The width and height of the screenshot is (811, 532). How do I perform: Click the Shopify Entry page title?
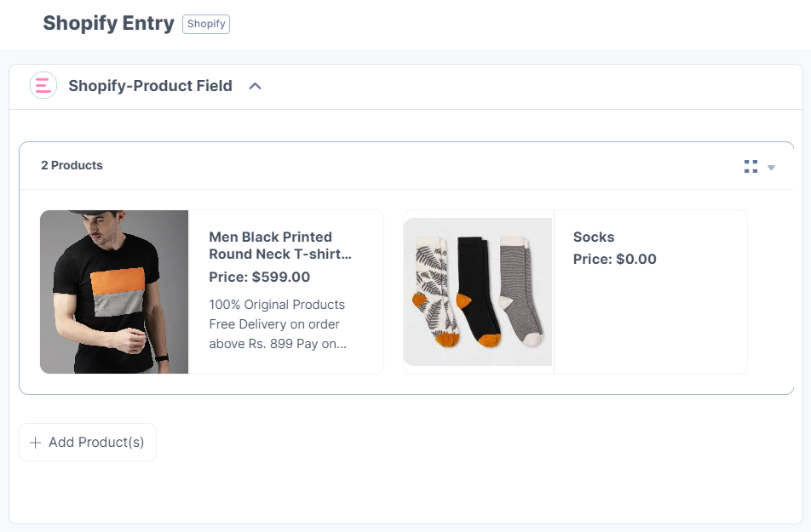click(x=108, y=23)
